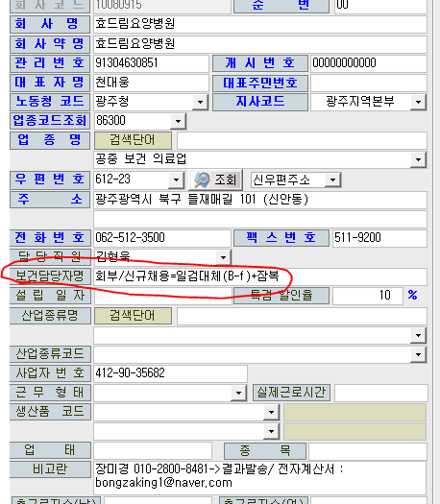The image size is (440, 504).
Task: Click the 전화번호 field 062-512-3500
Action: tap(162, 238)
